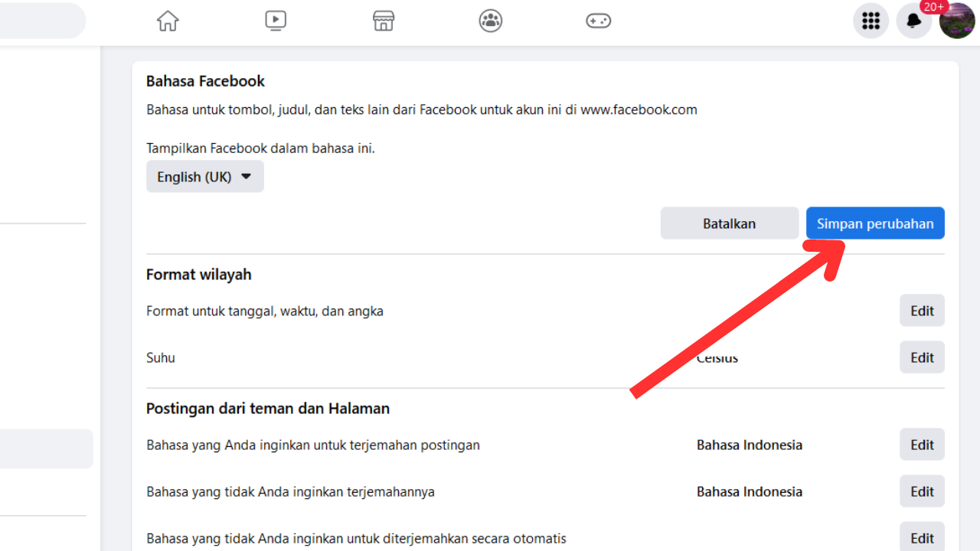Click the 20+ notification count badge

[x=933, y=7]
